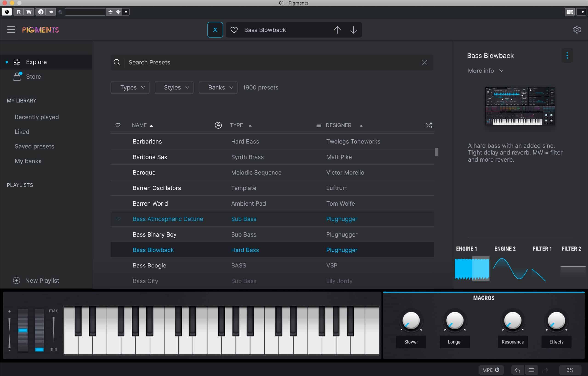
Task: Open the three-dot options menu for Bass Blowback
Action: point(567,56)
